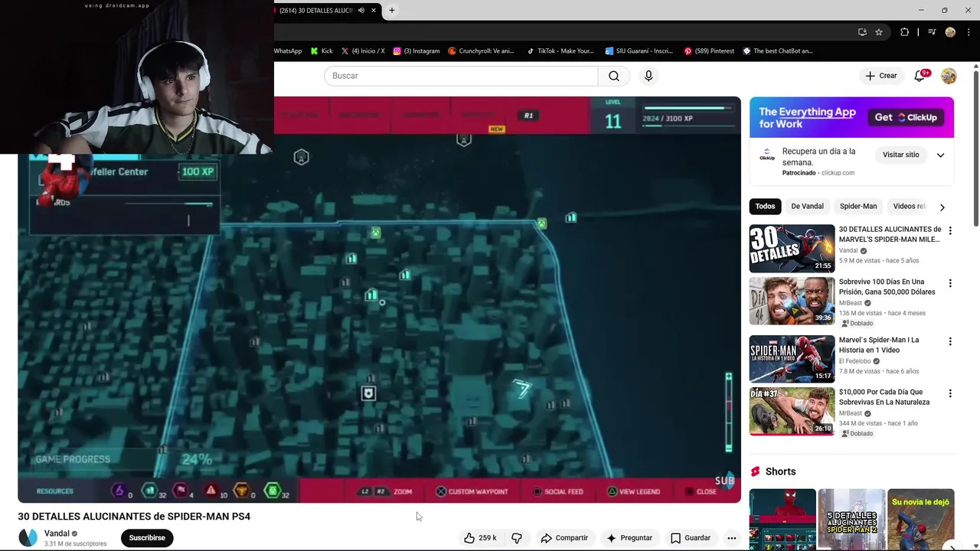This screenshot has height=551, width=980.
Task: Open $10,000 Por Cada Día thumbnail
Action: tap(792, 411)
